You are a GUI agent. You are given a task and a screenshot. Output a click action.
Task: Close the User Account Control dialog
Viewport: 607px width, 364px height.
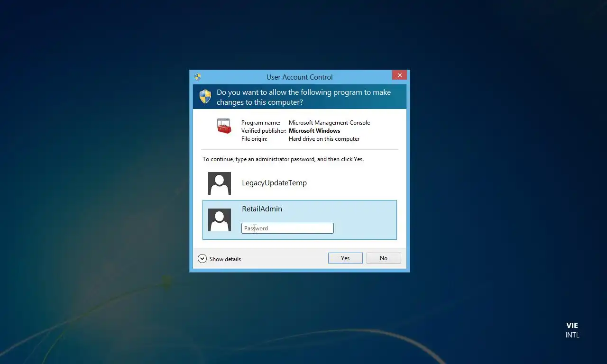(x=399, y=75)
